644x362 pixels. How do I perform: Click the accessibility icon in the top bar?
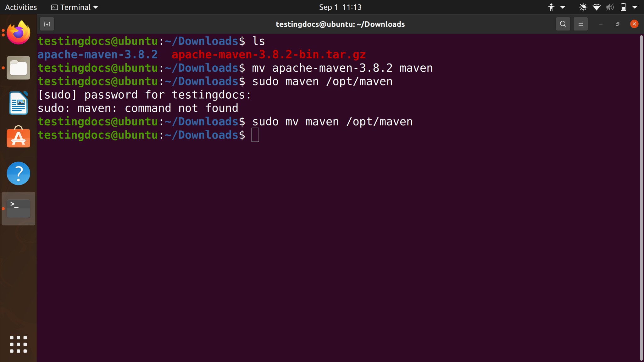tap(551, 7)
